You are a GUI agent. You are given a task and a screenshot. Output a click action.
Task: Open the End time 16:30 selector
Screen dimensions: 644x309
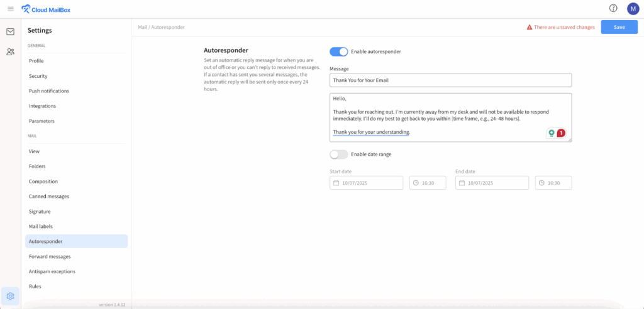[553, 183]
